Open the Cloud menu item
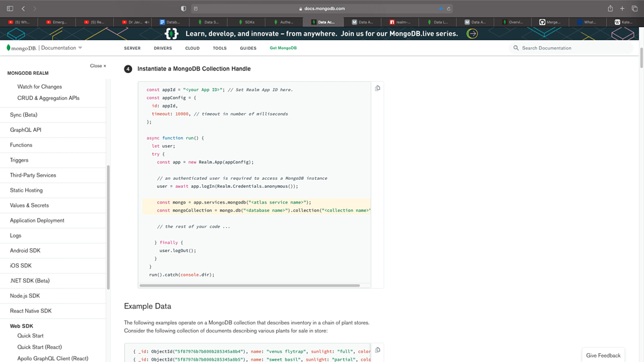644x362 pixels. pos(192,48)
